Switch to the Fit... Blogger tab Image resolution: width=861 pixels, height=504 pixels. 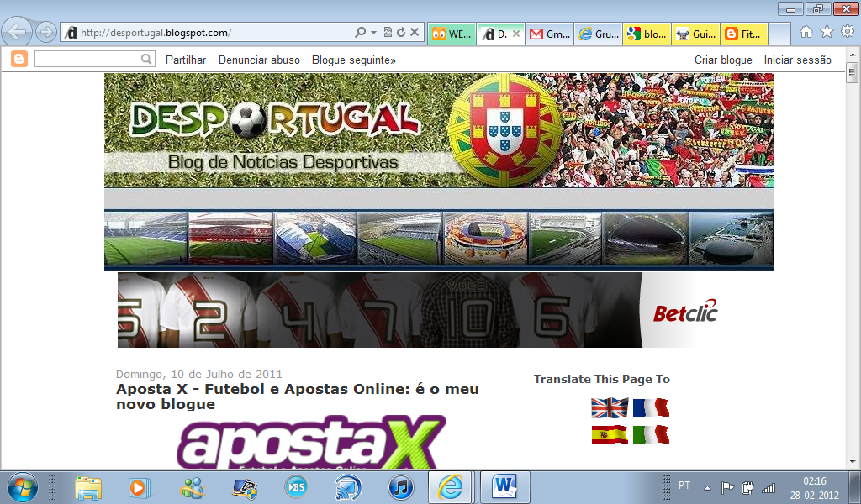click(744, 34)
